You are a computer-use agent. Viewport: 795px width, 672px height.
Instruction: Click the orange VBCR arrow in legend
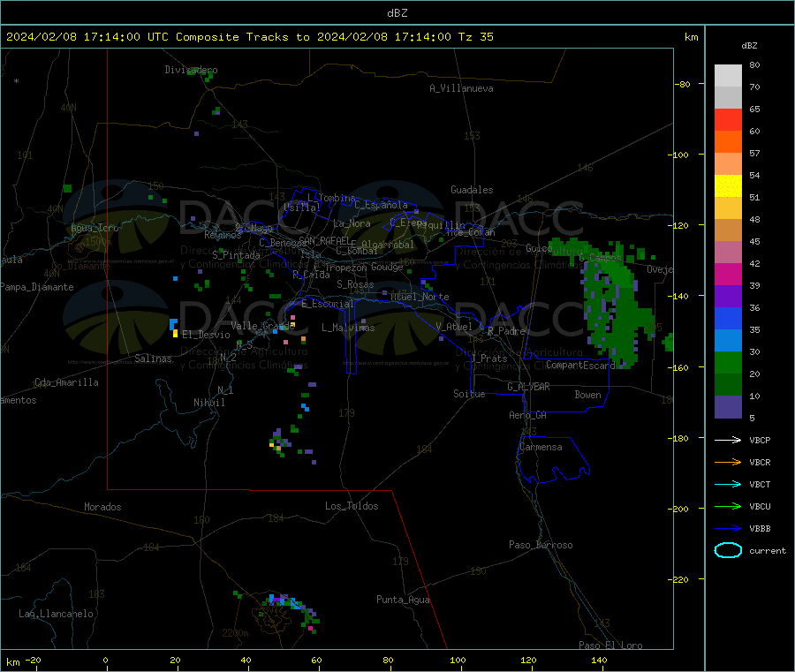pyautogui.click(x=728, y=462)
